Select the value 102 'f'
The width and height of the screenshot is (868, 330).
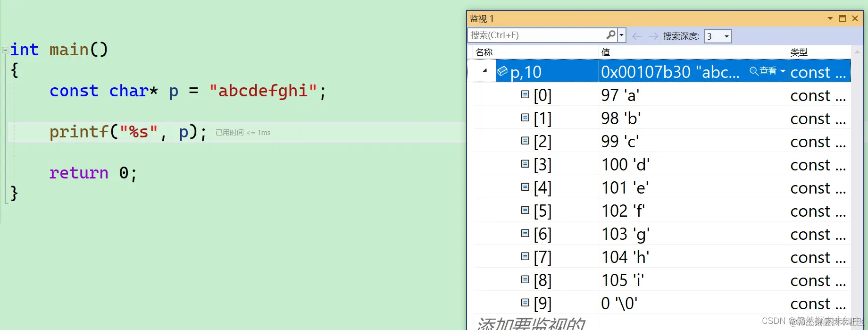(x=623, y=211)
